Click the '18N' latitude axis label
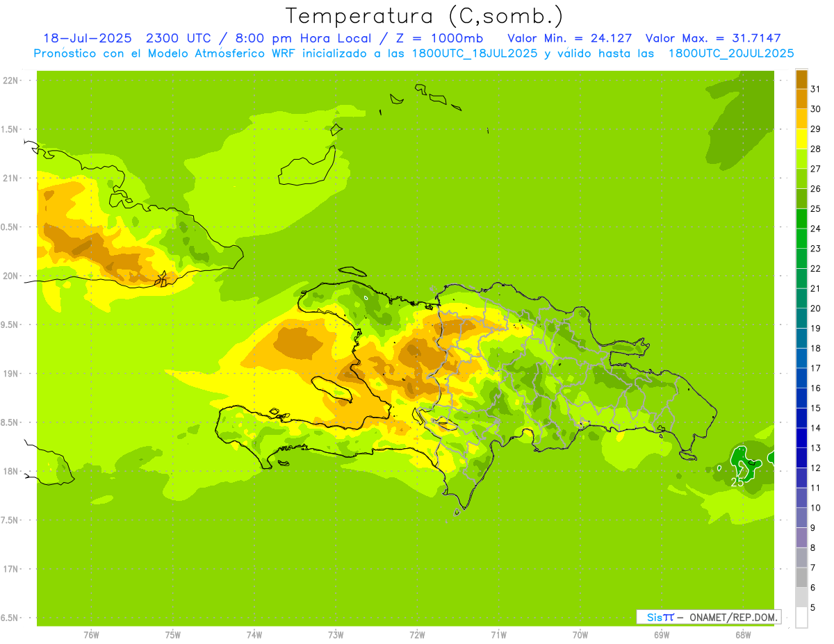The height and width of the screenshot is (644, 834). [x=10, y=472]
